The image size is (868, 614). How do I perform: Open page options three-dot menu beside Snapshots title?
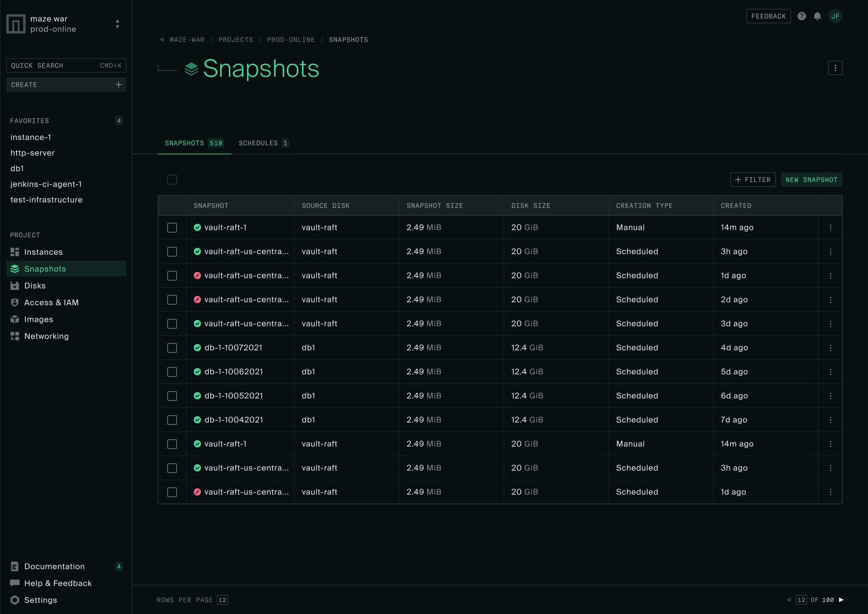pos(835,68)
